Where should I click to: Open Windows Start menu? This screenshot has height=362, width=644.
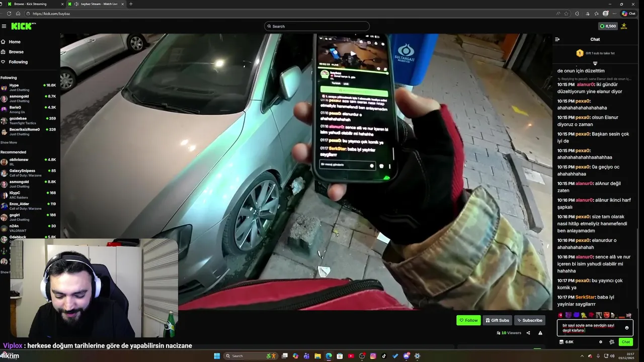click(x=217, y=356)
